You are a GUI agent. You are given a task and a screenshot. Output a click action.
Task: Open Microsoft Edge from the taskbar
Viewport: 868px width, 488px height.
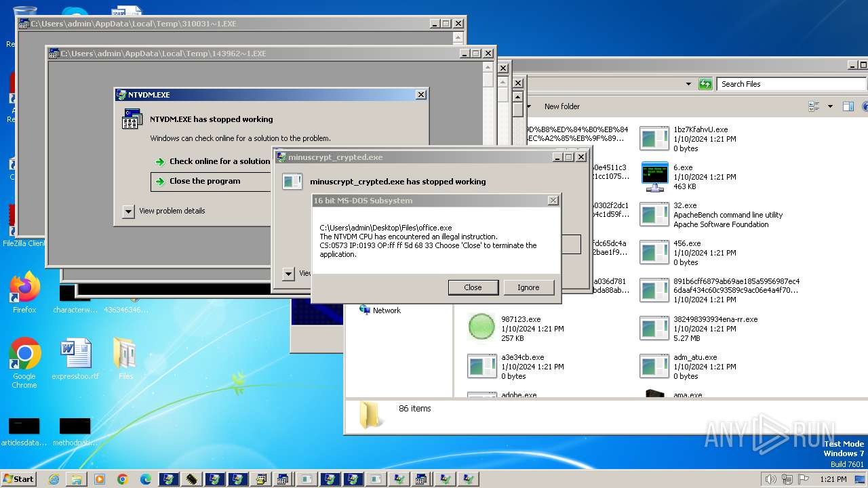tap(146, 479)
